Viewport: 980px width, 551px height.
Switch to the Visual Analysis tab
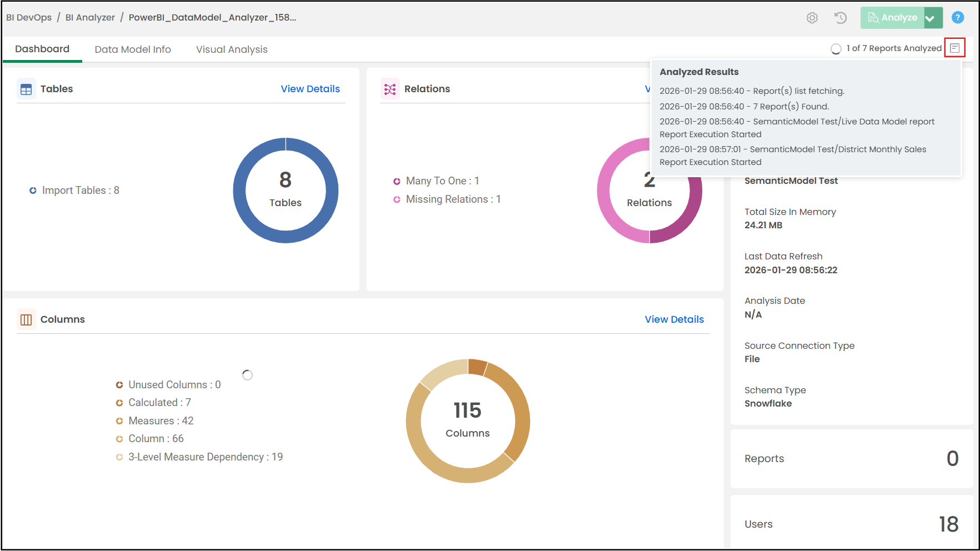point(232,49)
